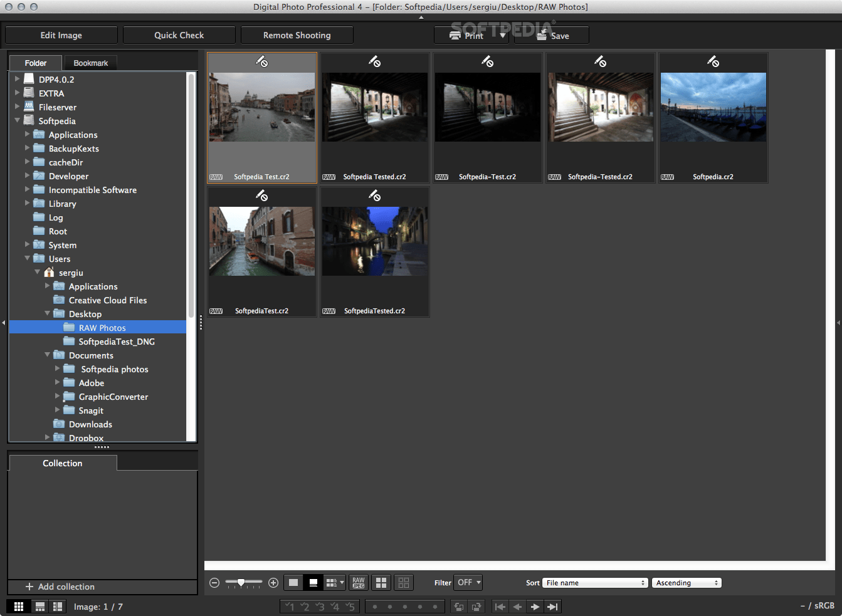842x616 pixels.
Task: Switch to the Bookmark tab
Action: point(90,63)
